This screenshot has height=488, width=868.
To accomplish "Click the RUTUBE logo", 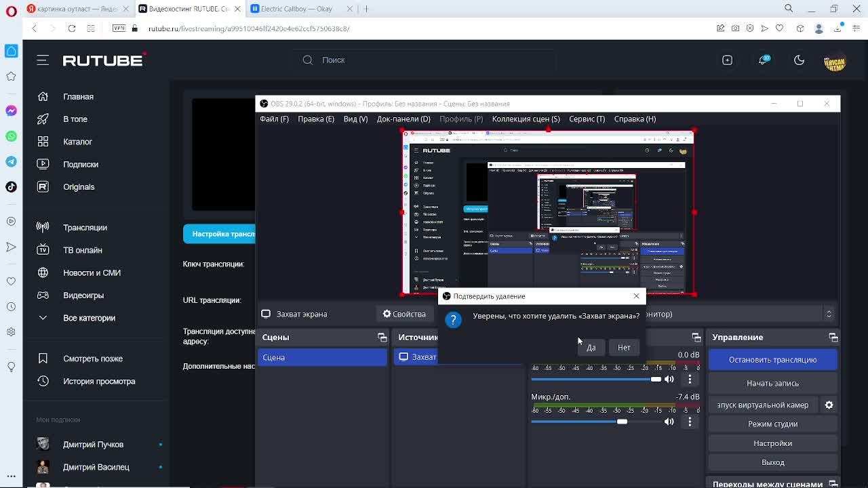I will [x=102, y=60].
